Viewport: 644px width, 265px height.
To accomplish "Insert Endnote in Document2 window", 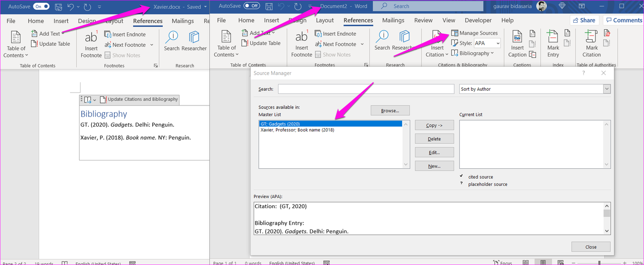I will pyautogui.click(x=335, y=33).
